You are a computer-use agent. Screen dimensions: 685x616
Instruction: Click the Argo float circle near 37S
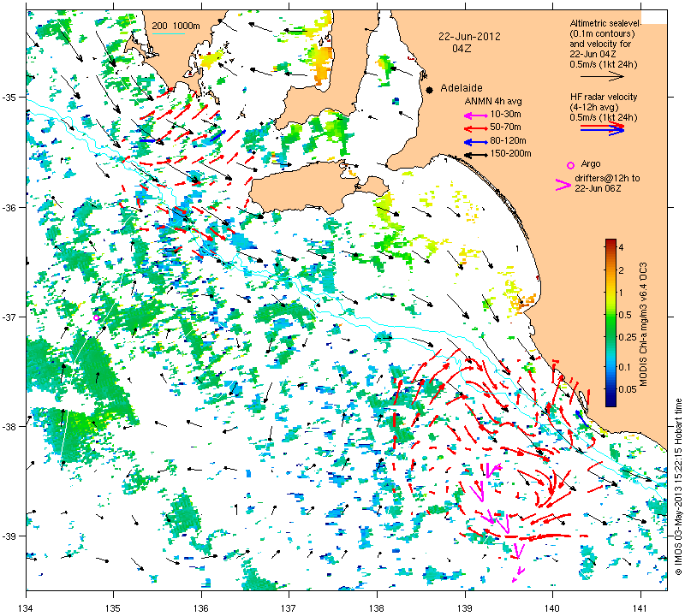[97, 317]
